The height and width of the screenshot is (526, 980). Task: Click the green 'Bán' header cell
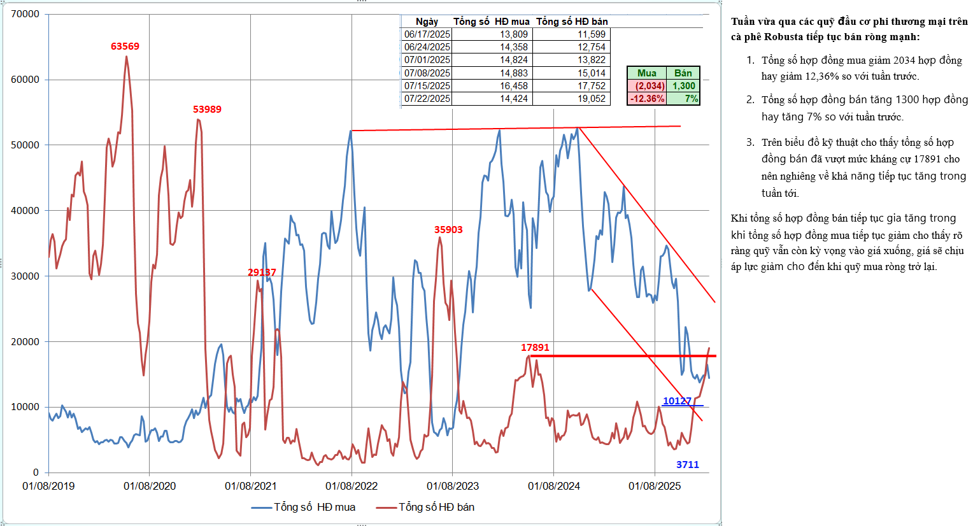click(x=683, y=73)
